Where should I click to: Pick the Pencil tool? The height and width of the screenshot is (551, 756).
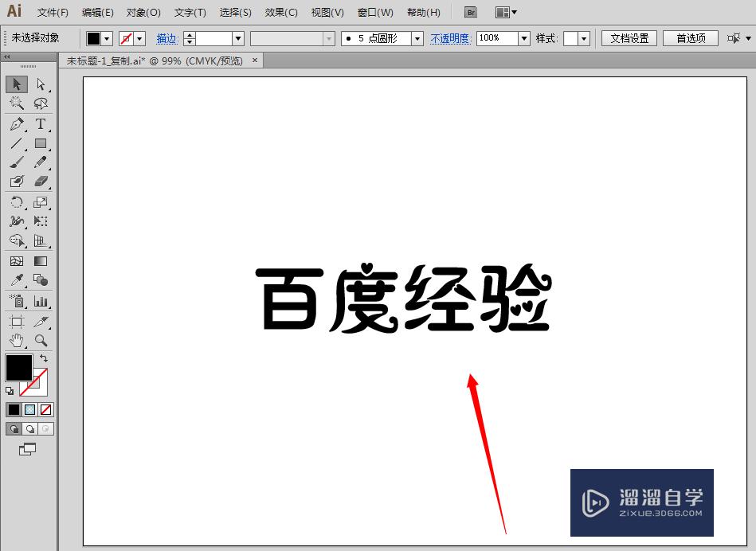(41, 162)
